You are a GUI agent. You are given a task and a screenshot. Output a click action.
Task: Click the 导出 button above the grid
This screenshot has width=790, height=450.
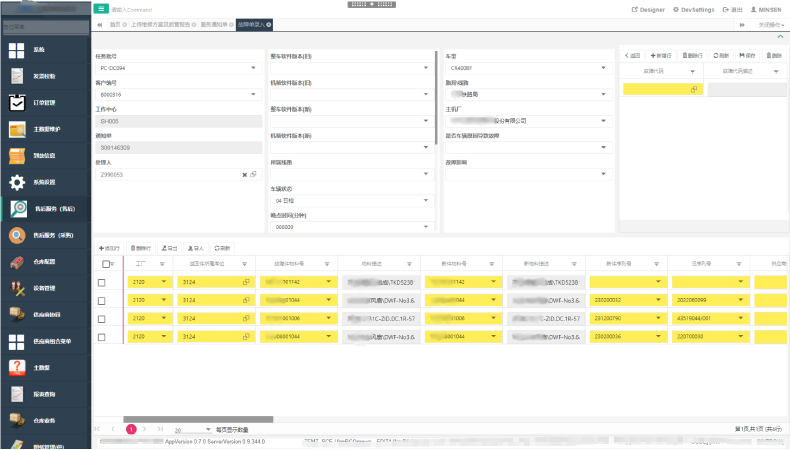tap(171, 247)
